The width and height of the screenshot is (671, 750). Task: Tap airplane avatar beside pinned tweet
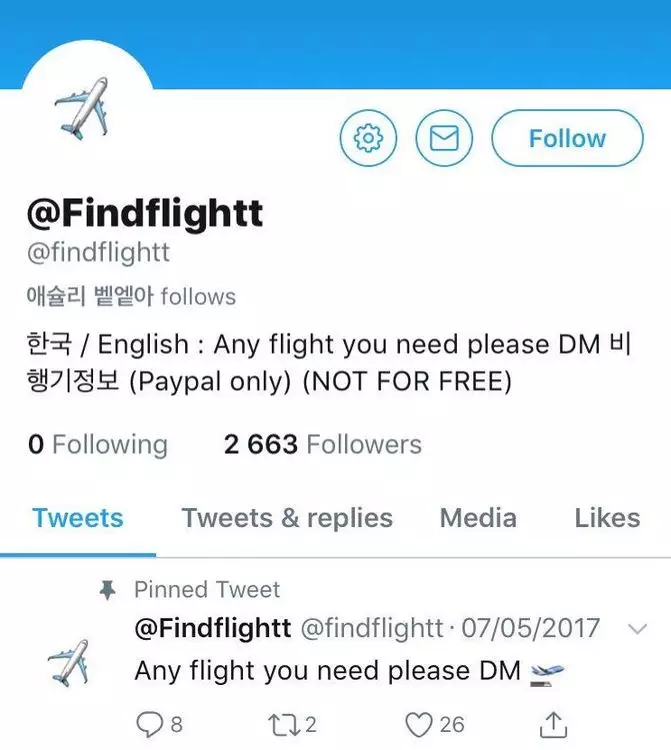[x=68, y=662]
